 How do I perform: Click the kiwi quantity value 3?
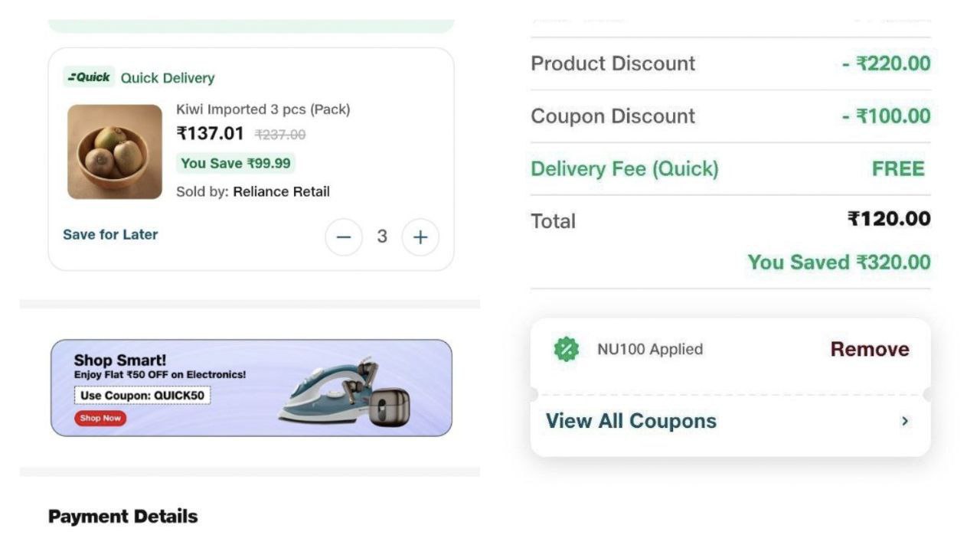[x=382, y=237]
